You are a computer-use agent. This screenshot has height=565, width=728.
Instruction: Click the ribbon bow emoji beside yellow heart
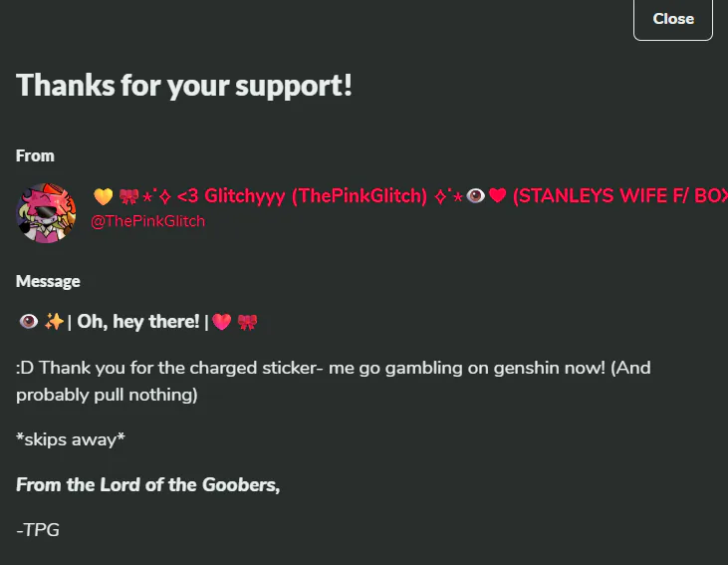128,196
